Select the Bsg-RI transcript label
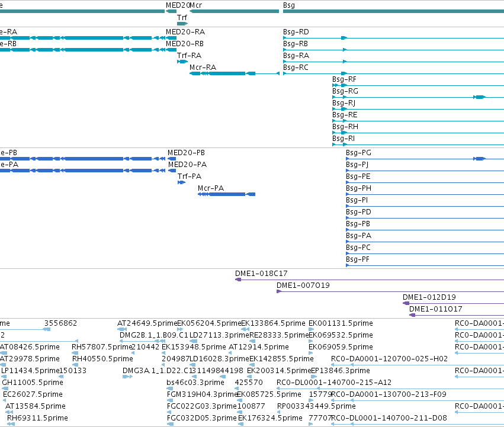This screenshot has height=427, width=504. click(x=344, y=139)
